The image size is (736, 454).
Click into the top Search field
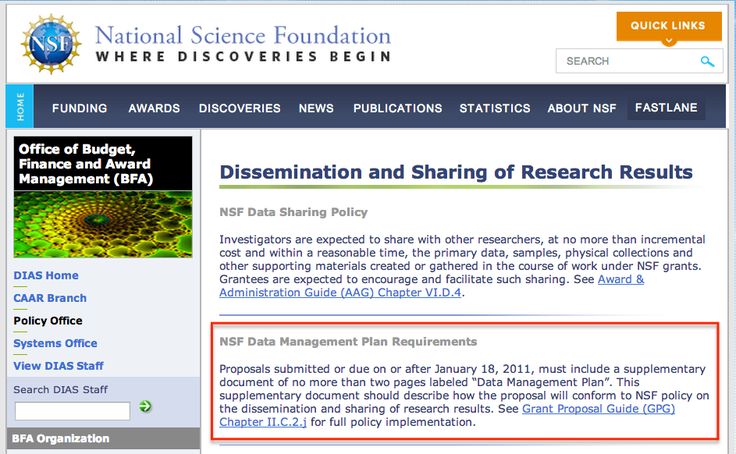click(626, 62)
